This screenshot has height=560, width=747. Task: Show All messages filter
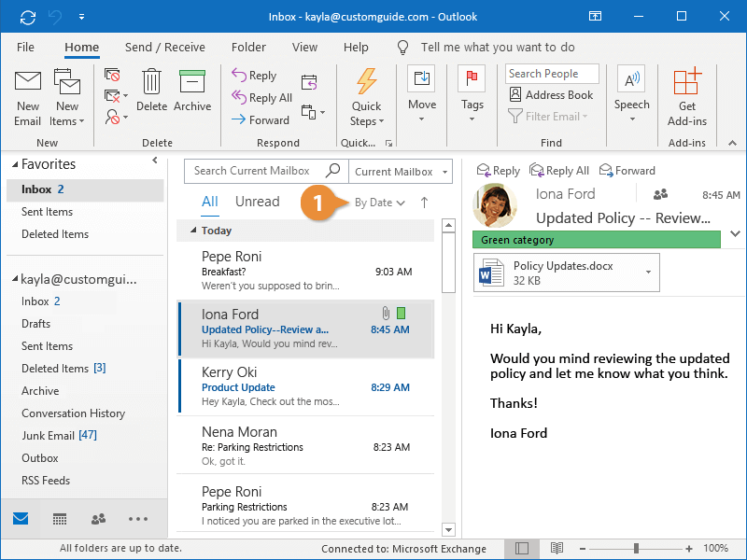tap(209, 202)
